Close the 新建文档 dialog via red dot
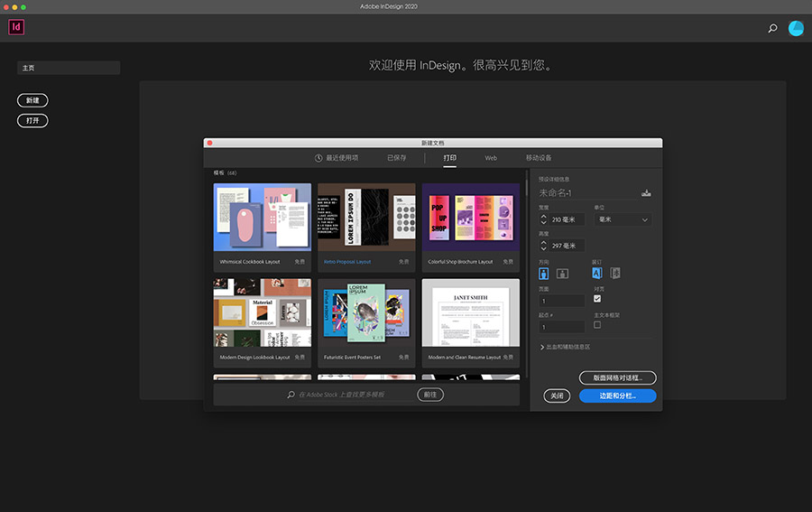This screenshot has width=812, height=512. click(209, 143)
